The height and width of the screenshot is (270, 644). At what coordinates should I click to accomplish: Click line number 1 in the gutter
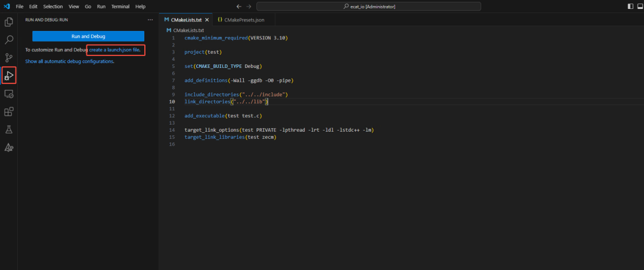[174, 38]
